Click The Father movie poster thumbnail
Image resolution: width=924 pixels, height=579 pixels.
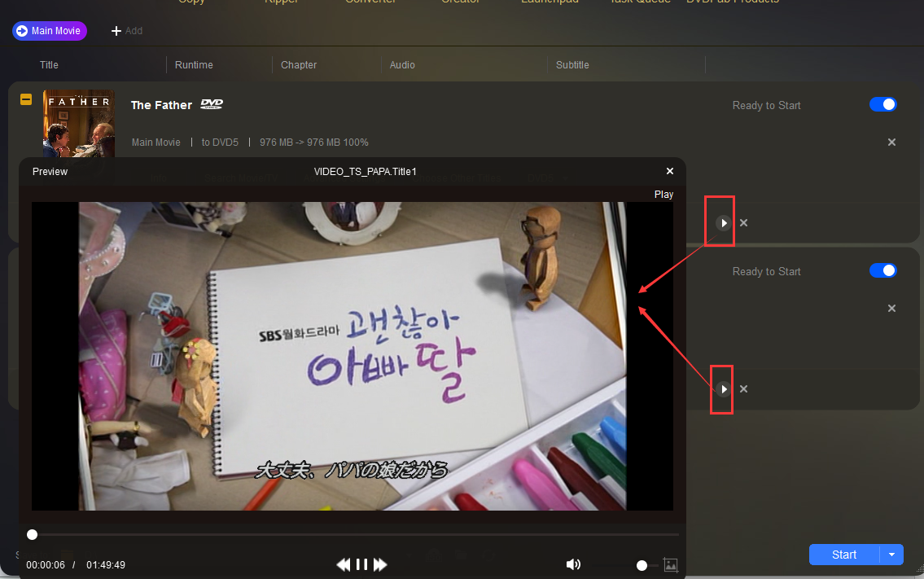pyautogui.click(x=79, y=123)
